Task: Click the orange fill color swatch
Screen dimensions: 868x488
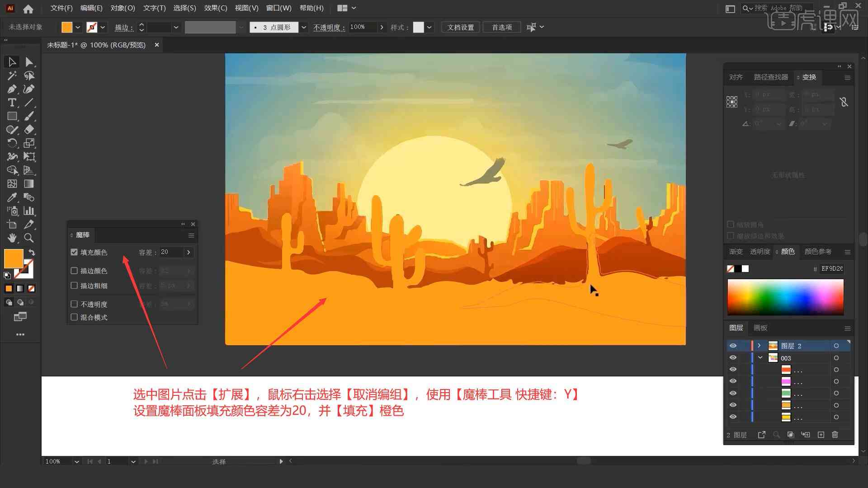Action: click(13, 258)
